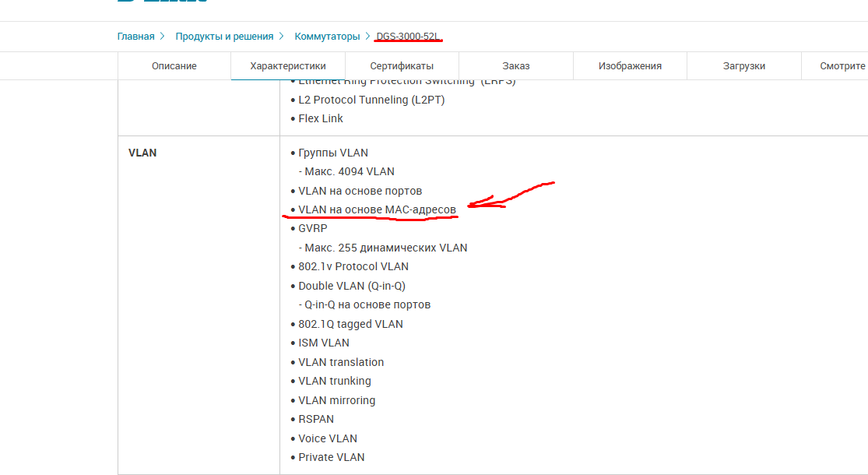868x475 pixels.
Task: Open the Смотрите tab
Action: pos(842,66)
